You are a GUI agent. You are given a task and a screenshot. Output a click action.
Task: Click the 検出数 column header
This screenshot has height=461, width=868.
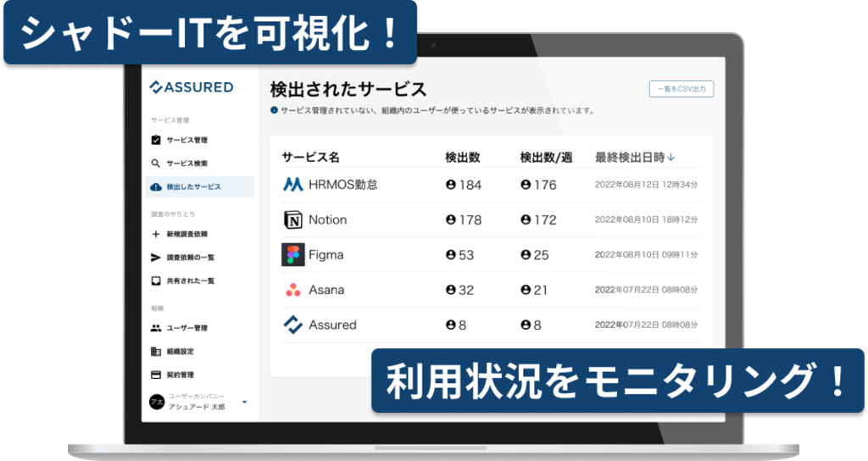[463, 158]
